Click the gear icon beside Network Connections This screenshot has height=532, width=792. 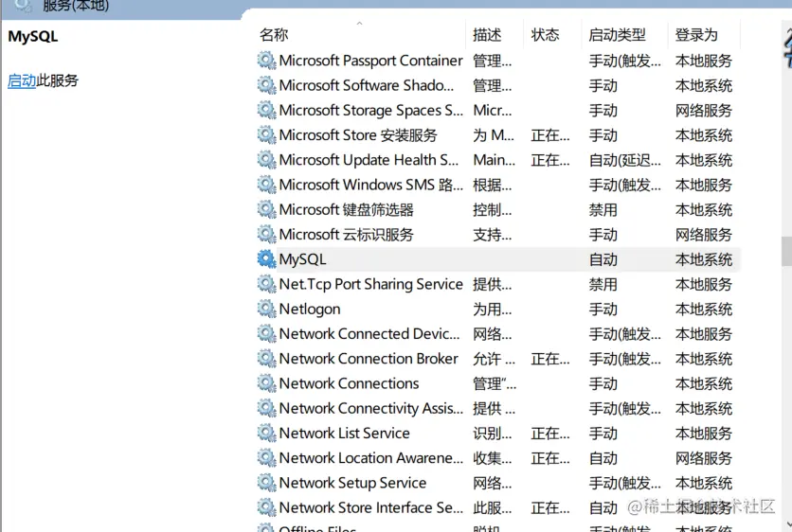click(x=266, y=383)
